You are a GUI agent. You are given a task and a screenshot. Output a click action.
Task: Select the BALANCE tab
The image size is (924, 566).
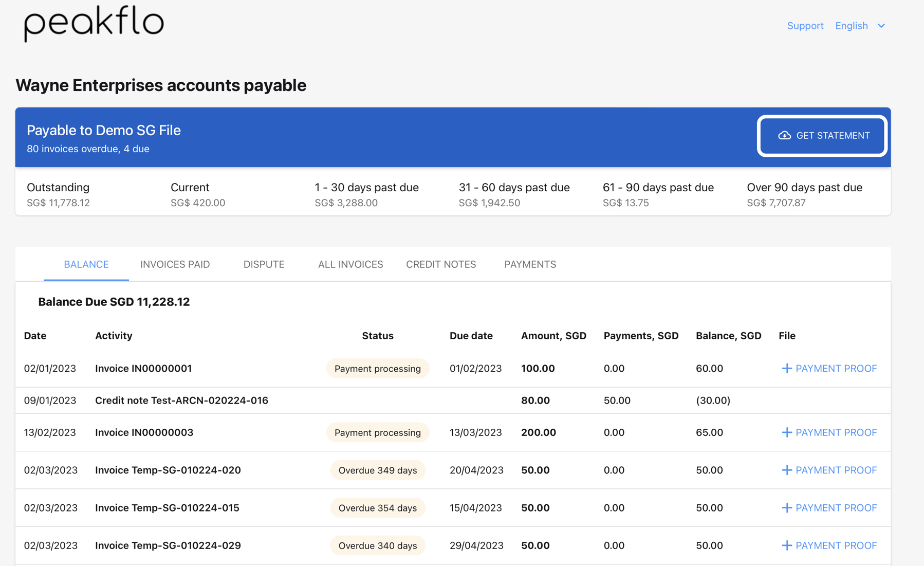(85, 264)
